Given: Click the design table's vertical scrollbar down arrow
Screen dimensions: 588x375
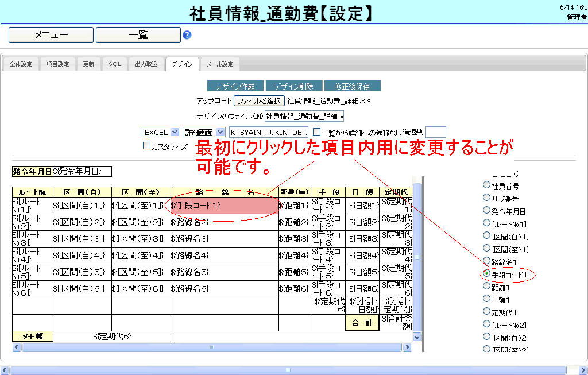Looking at the screenshot, I should [x=417, y=338].
